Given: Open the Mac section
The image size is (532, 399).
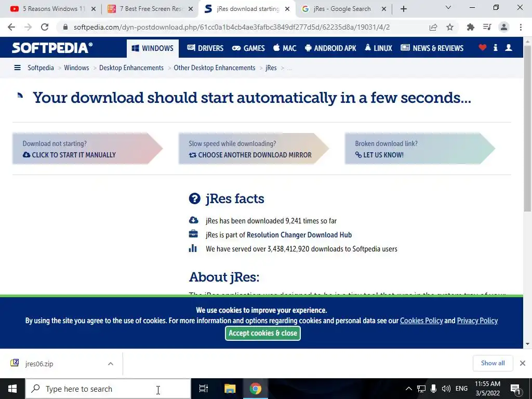Looking at the screenshot, I should [285, 48].
